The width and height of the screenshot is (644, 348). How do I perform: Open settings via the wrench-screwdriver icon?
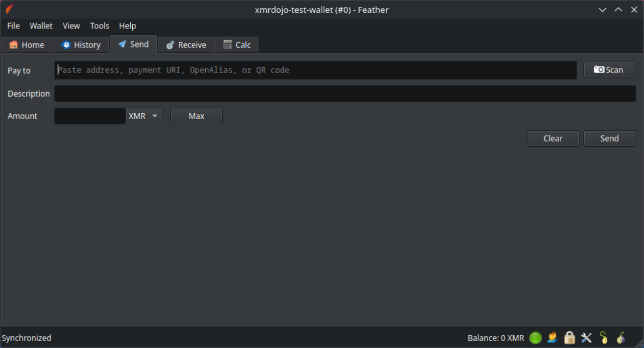click(586, 338)
